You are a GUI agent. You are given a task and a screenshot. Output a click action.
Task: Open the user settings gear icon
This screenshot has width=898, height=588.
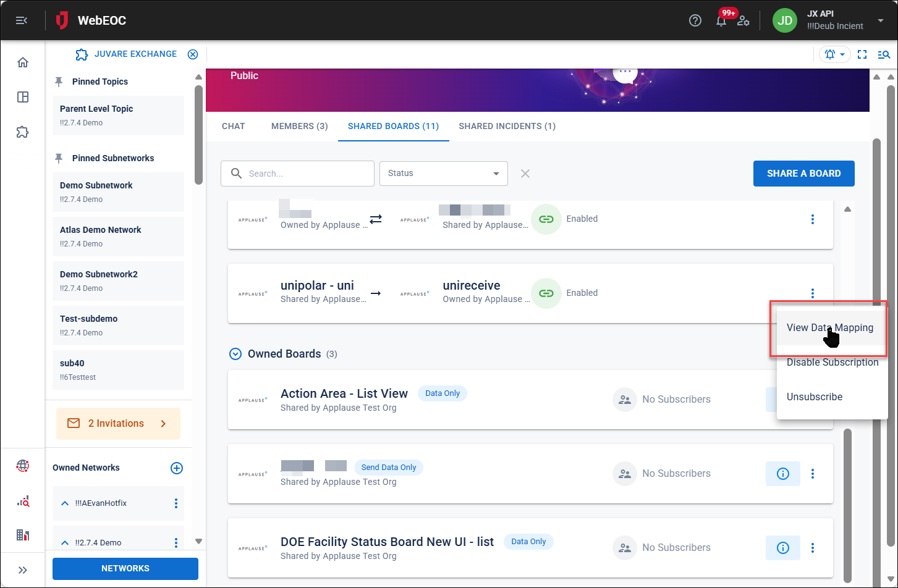click(743, 21)
